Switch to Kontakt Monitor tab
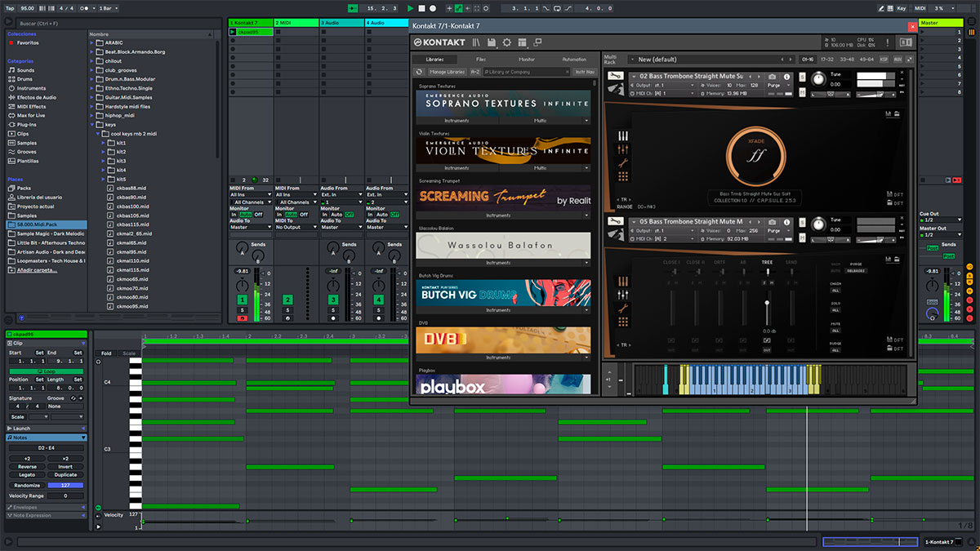The width and height of the screenshot is (980, 551). 527,60
